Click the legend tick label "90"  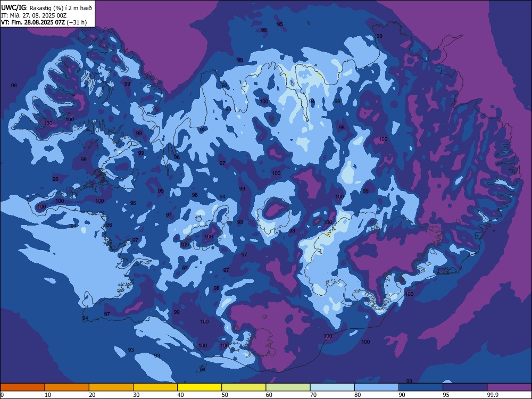402,395
